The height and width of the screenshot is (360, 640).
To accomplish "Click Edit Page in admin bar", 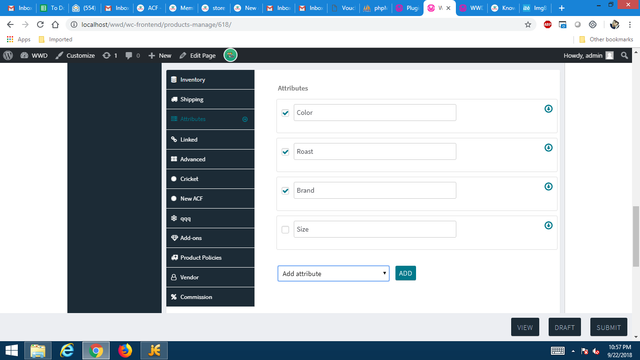I will [x=198, y=56].
